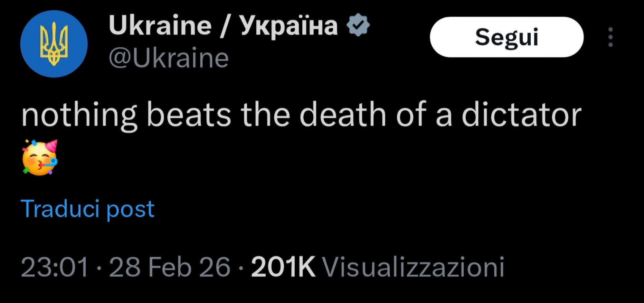Click the golden trident emblem
This screenshot has height=303, width=644.
pyautogui.click(x=54, y=44)
